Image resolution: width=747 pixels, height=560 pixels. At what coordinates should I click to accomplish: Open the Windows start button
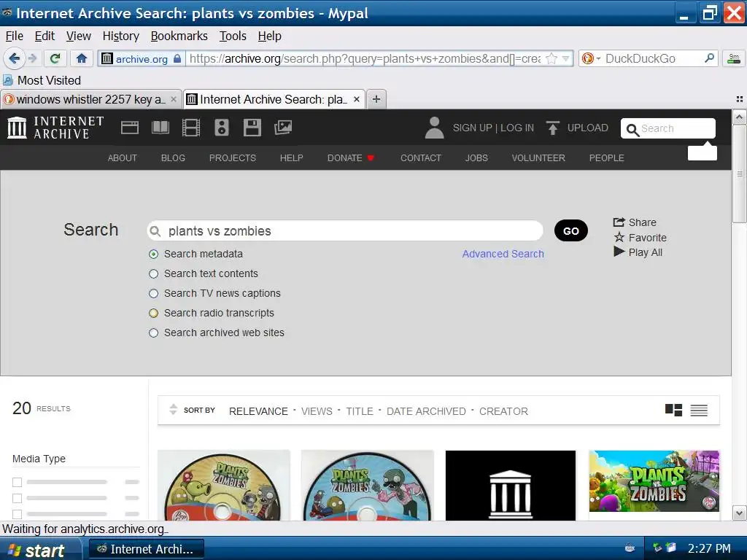click(x=39, y=549)
